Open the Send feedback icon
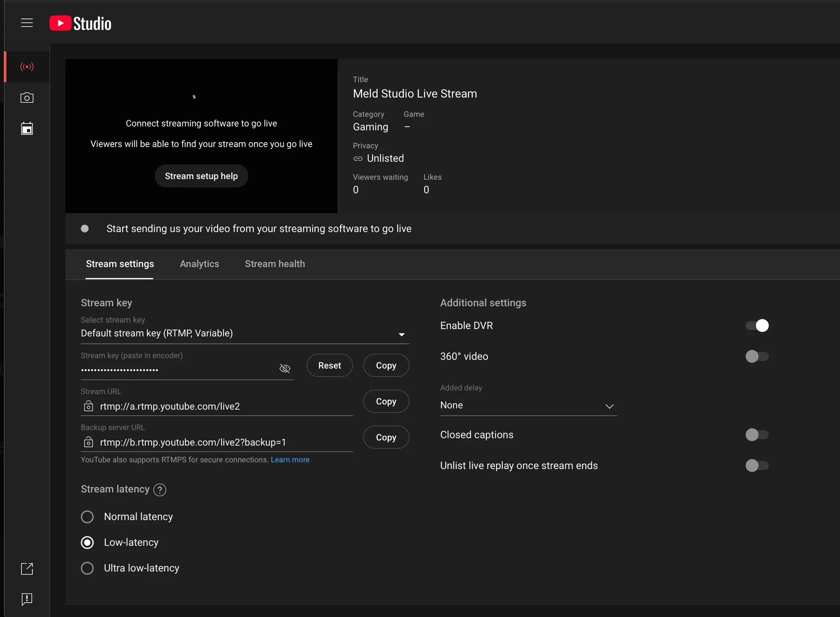This screenshot has height=617, width=840. coord(26,599)
